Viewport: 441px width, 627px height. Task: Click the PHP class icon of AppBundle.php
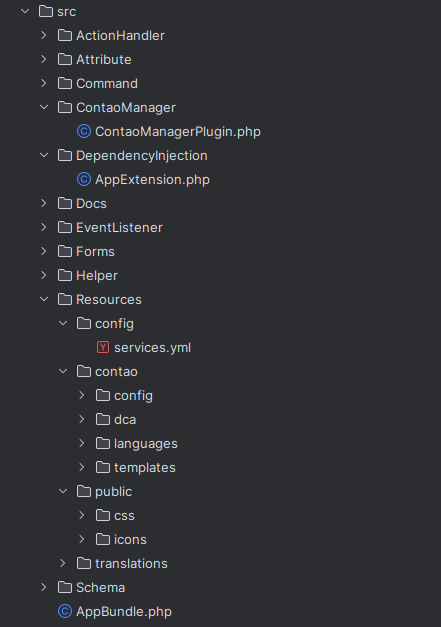pos(65,611)
